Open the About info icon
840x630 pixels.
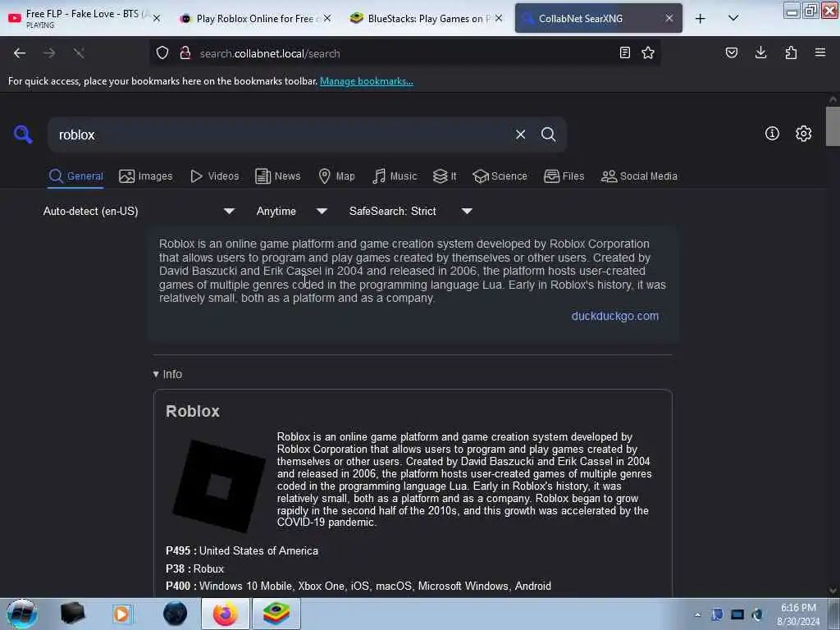(772, 134)
